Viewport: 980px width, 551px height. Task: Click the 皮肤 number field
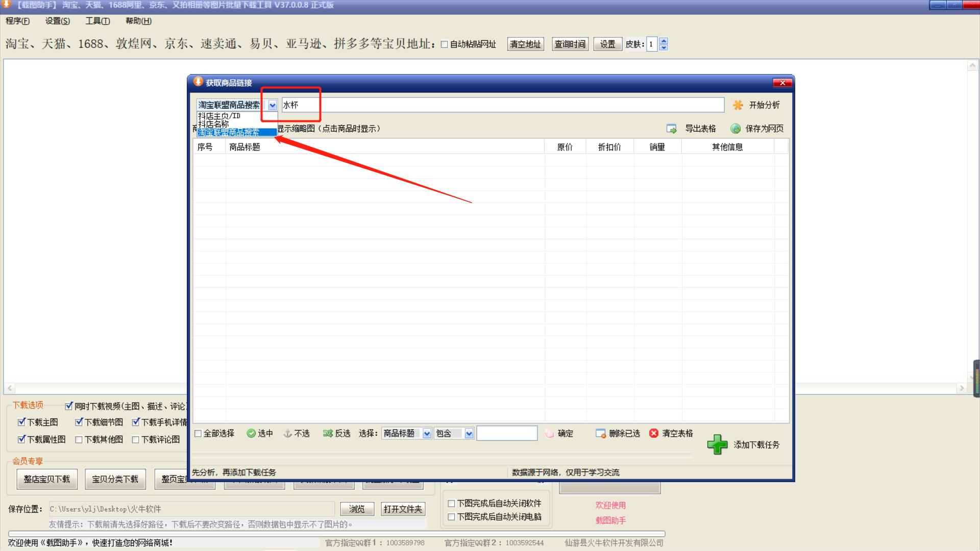[x=652, y=44]
